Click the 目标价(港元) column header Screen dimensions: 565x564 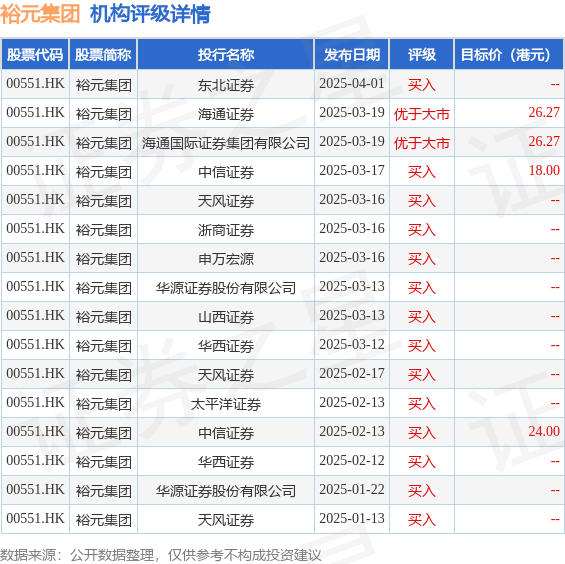coord(509,55)
